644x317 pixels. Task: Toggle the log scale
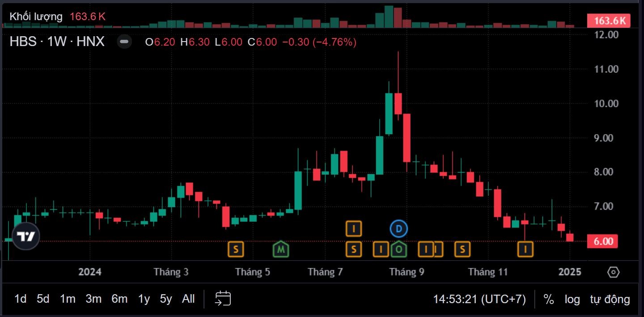coord(572,299)
